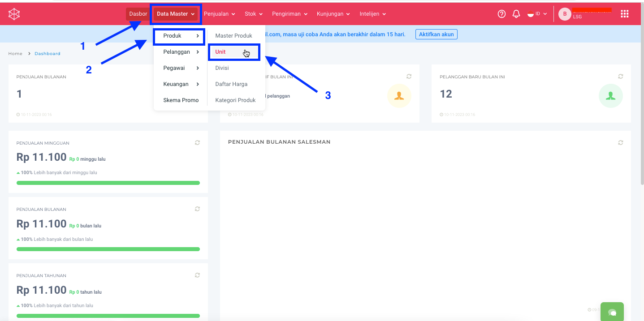Open Skema Promo menu entry
The height and width of the screenshot is (321, 644).
coord(181,100)
